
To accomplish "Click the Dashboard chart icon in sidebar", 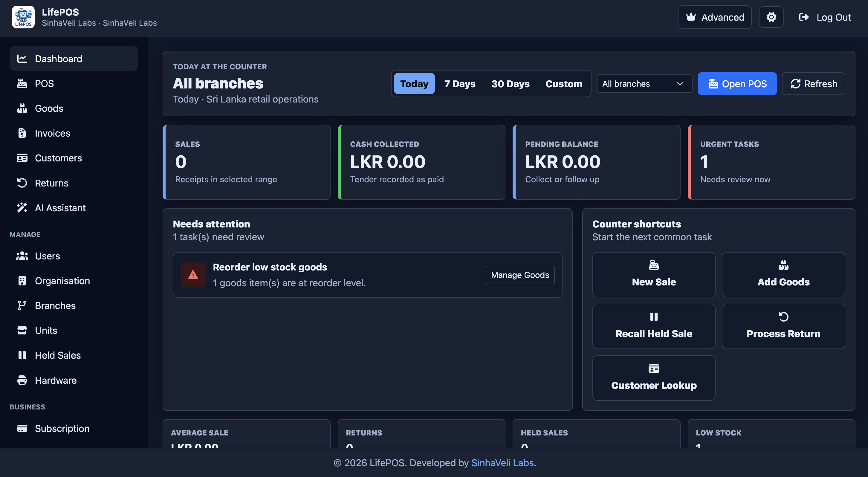I will coord(22,59).
